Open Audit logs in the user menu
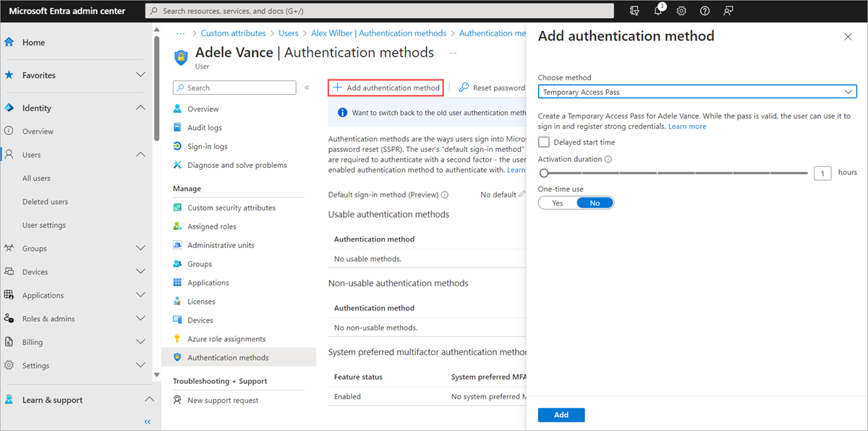Screen dimensions: 868x431 205,127
